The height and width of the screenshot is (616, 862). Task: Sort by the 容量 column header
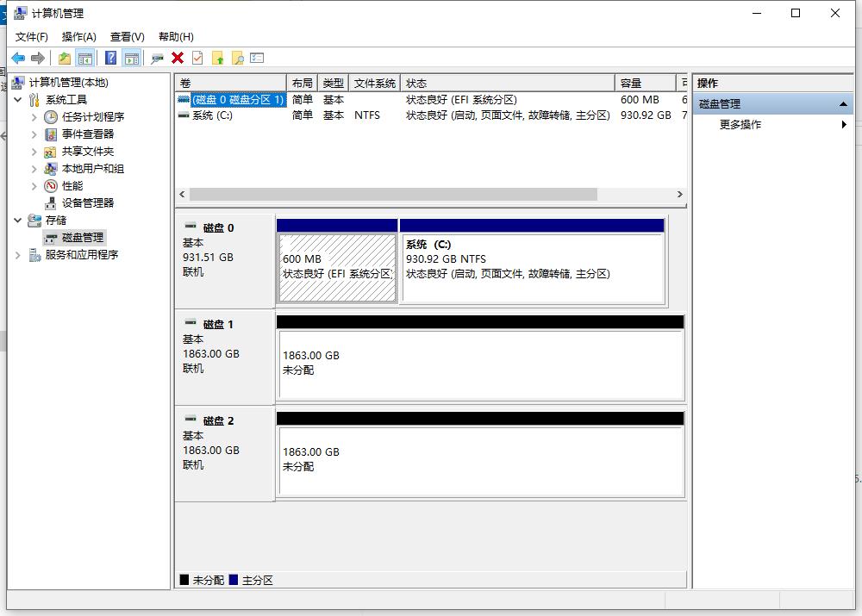pos(645,83)
